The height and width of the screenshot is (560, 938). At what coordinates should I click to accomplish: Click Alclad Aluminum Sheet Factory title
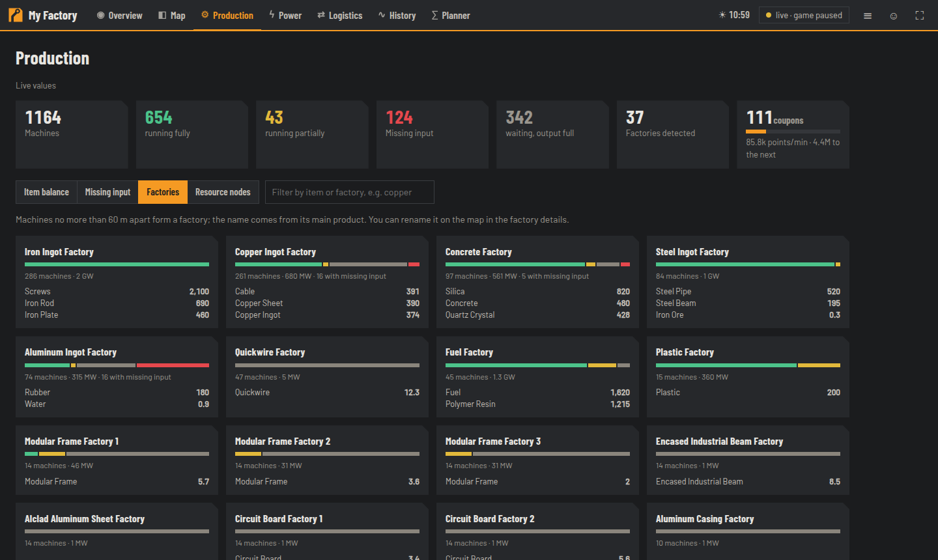(x=85, y=519)
